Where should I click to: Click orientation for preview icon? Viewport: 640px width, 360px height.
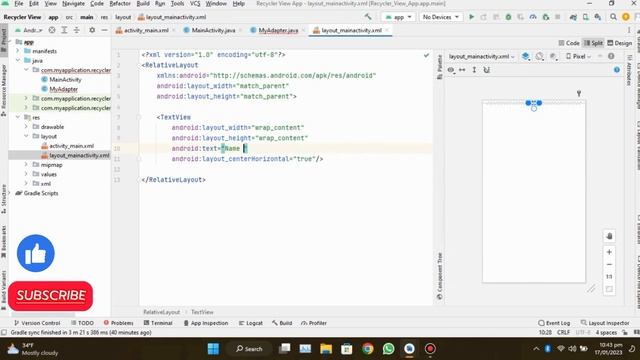(x=540, y=57)
